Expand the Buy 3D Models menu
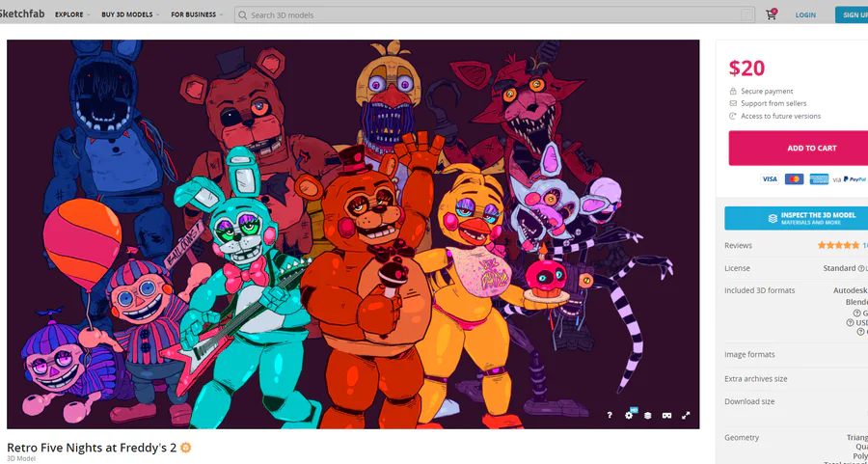The width and height of the screenshot is (868, 464). tap(130, 14)
